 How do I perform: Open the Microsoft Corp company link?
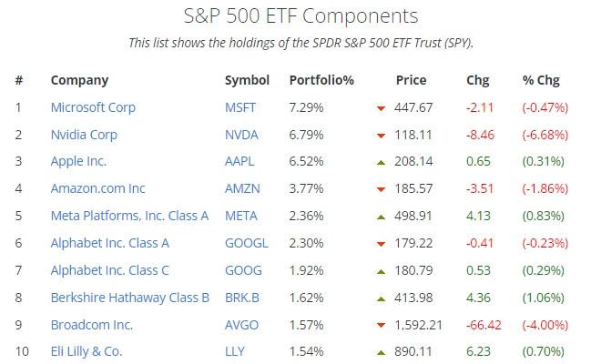click(93, 107)
